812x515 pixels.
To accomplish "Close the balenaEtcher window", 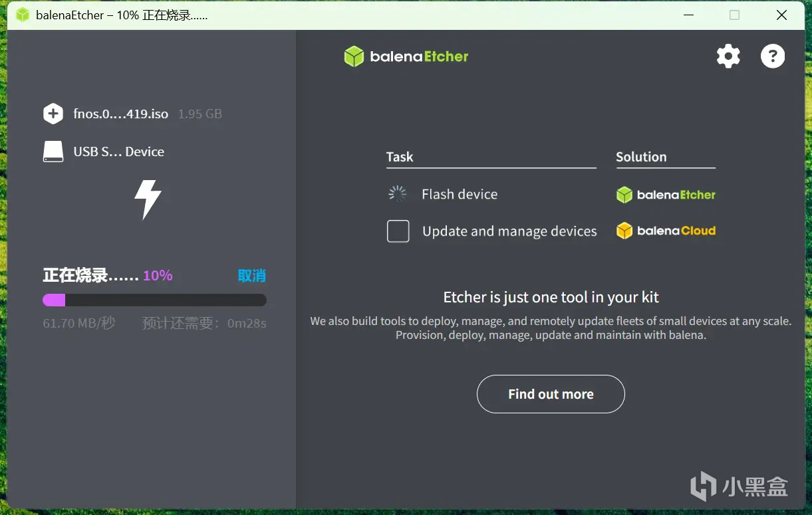I will (781, 15).
